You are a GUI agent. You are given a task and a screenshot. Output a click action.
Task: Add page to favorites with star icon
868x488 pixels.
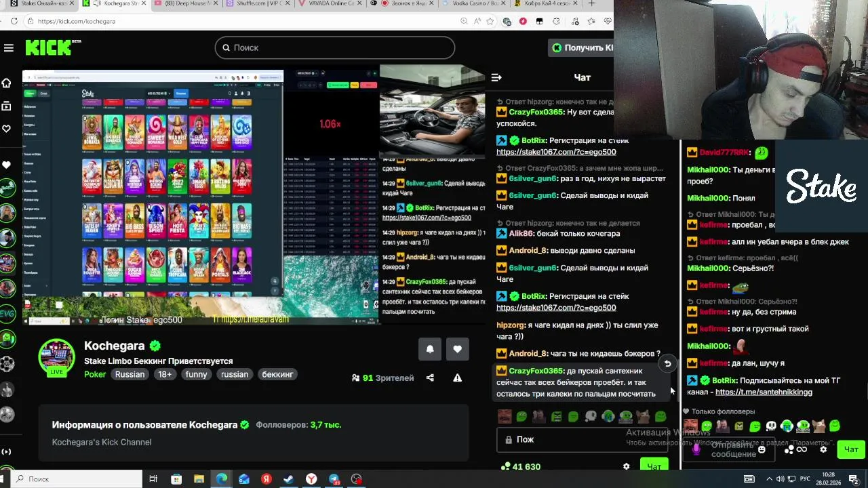pos(490,21)
